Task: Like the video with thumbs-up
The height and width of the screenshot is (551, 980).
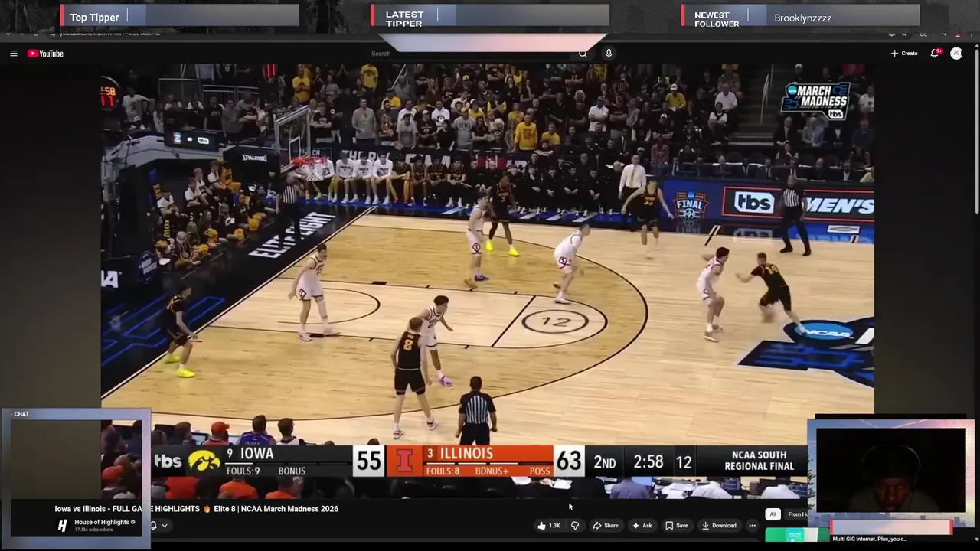Action: (x=548, y=526)
